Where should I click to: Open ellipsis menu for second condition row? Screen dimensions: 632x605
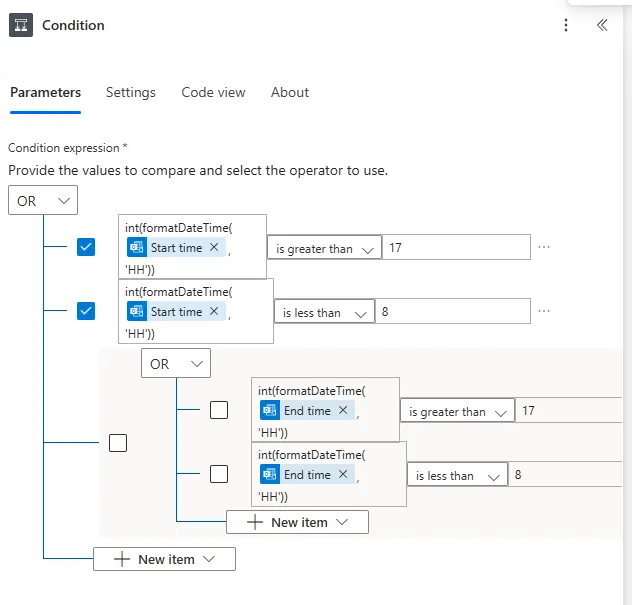(544, 311)
